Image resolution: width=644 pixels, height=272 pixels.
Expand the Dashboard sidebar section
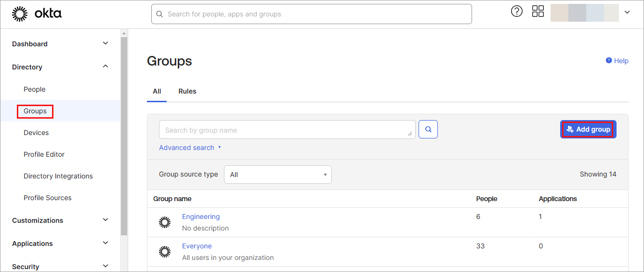105,43
